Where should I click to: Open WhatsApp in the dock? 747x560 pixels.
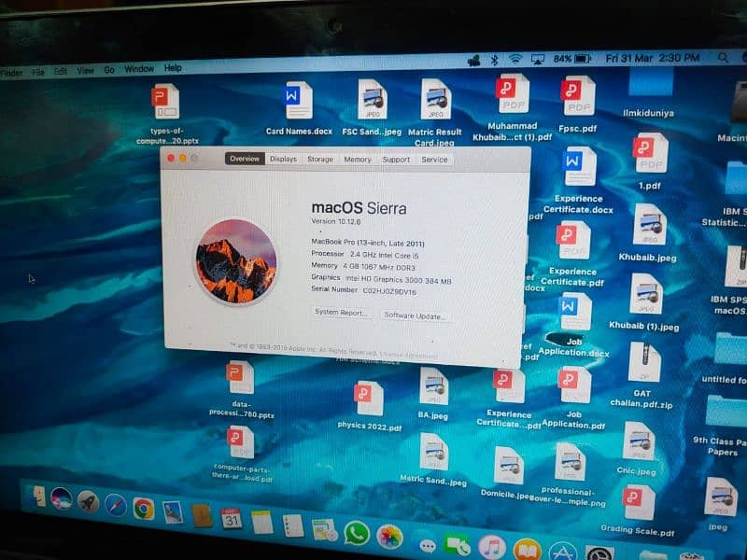(357, 533)
